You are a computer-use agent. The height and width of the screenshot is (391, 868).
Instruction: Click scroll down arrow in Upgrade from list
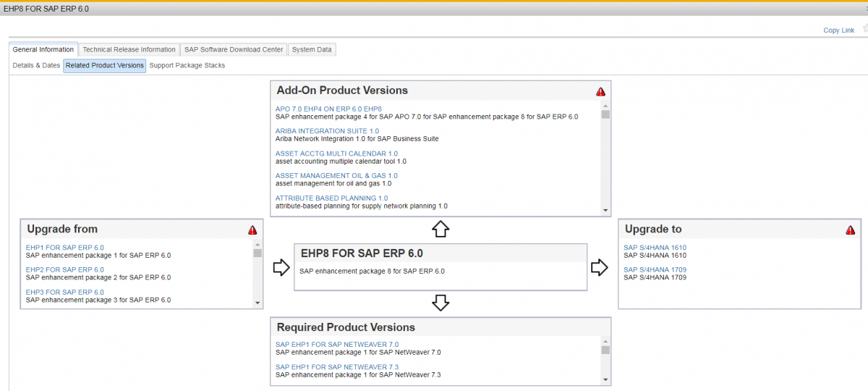[x=258, y=303]
